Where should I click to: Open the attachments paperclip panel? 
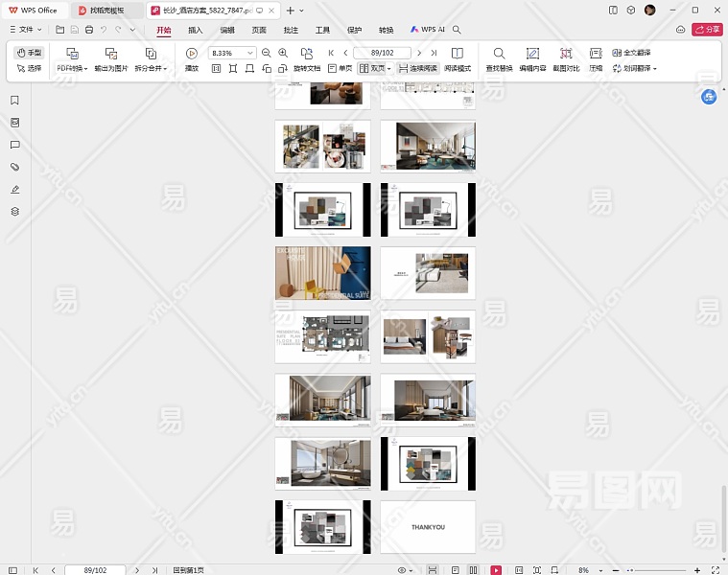pos(14,167)
